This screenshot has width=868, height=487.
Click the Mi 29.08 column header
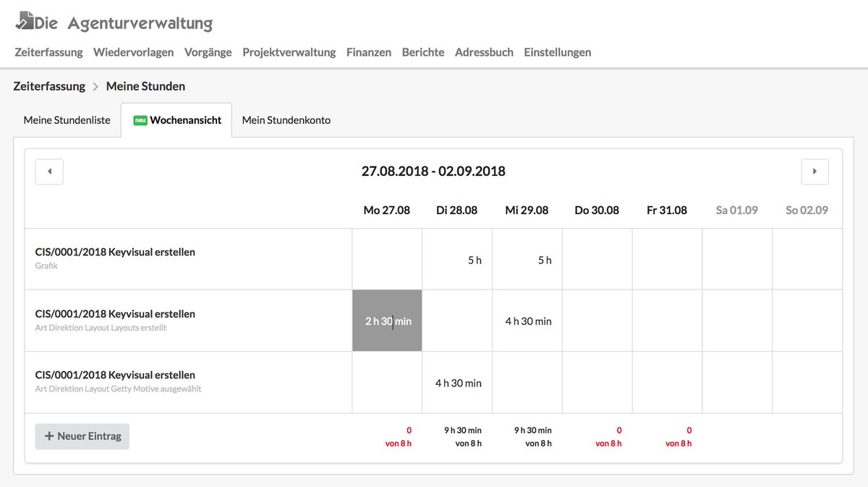[527, 211]
